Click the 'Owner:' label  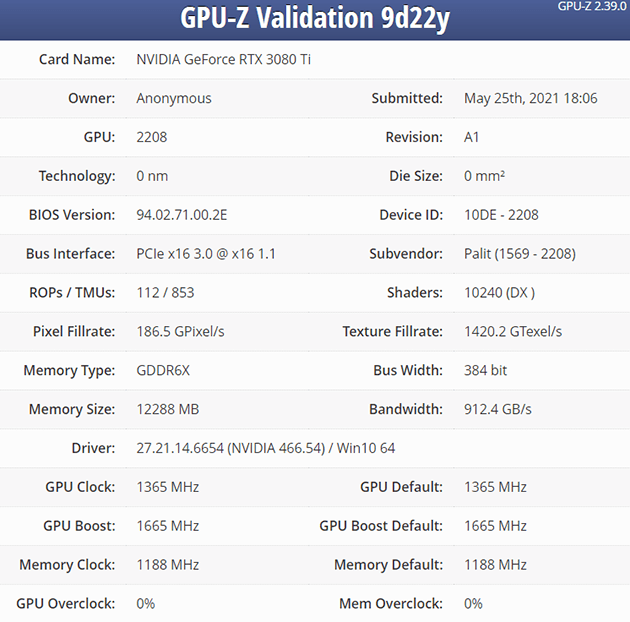point(92,98)
